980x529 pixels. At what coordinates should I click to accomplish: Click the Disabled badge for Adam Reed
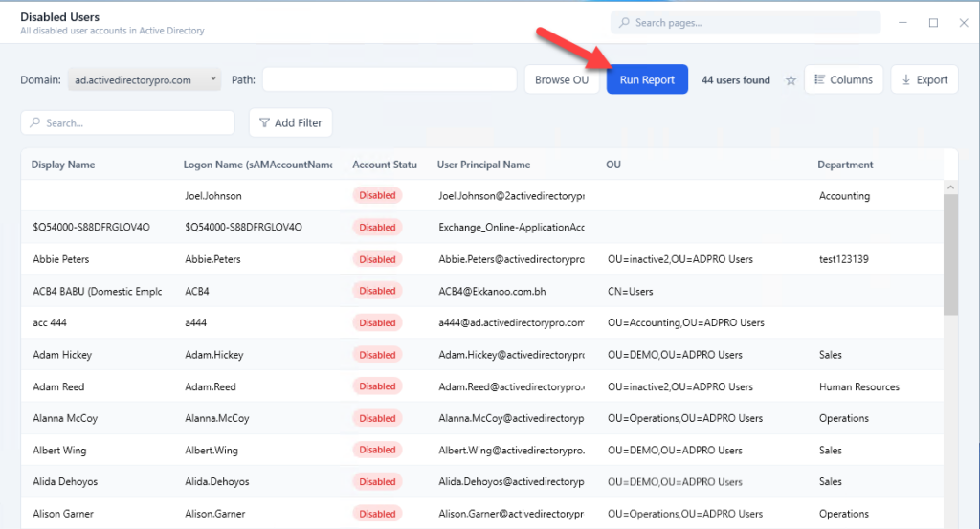[377, 386]
